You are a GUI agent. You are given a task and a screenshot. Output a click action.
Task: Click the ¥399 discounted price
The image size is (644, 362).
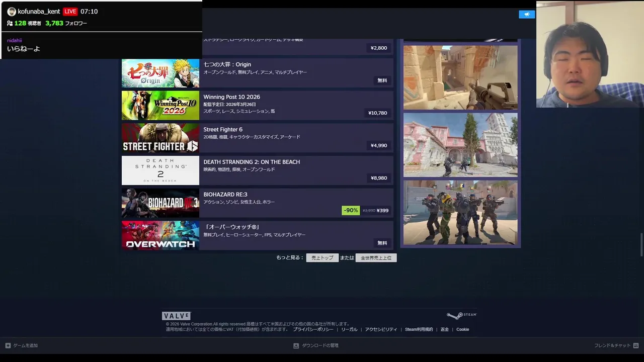point(382,210)
